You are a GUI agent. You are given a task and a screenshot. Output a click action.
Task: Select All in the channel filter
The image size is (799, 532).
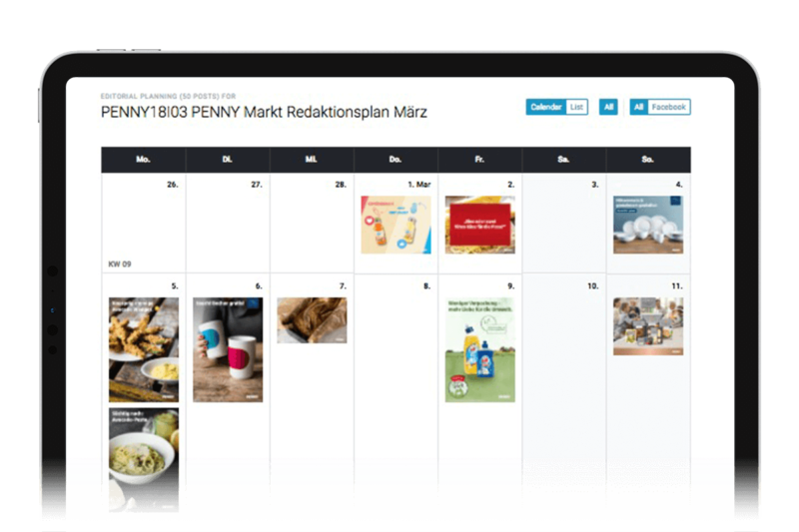638,107
